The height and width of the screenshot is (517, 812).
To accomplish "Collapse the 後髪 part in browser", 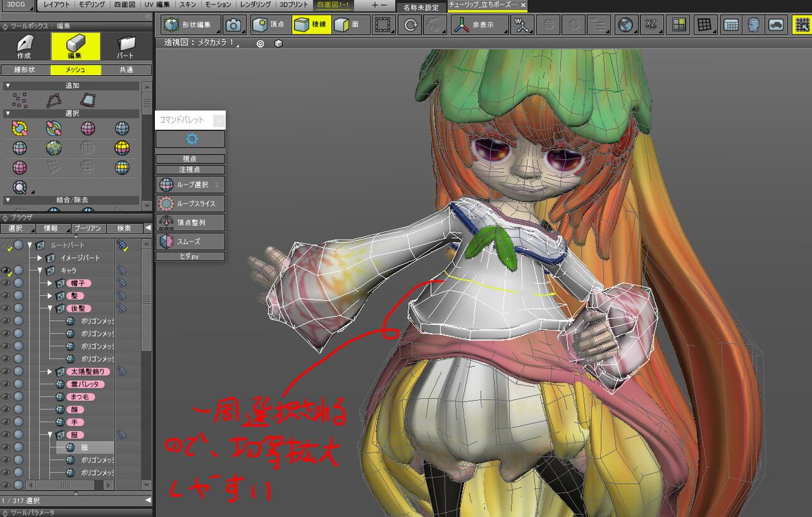I will [x=50, y=309].
